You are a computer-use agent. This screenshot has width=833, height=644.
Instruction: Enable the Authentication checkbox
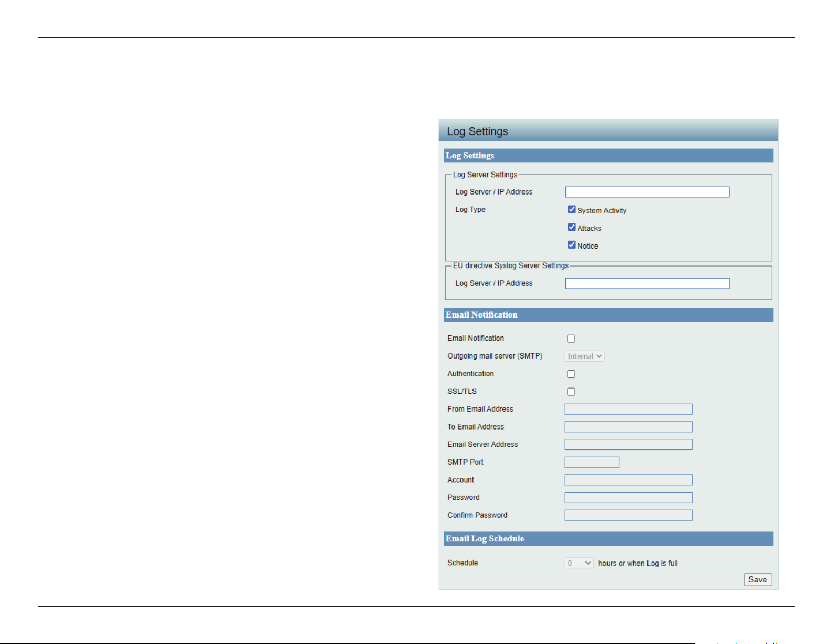coord(571,374)
